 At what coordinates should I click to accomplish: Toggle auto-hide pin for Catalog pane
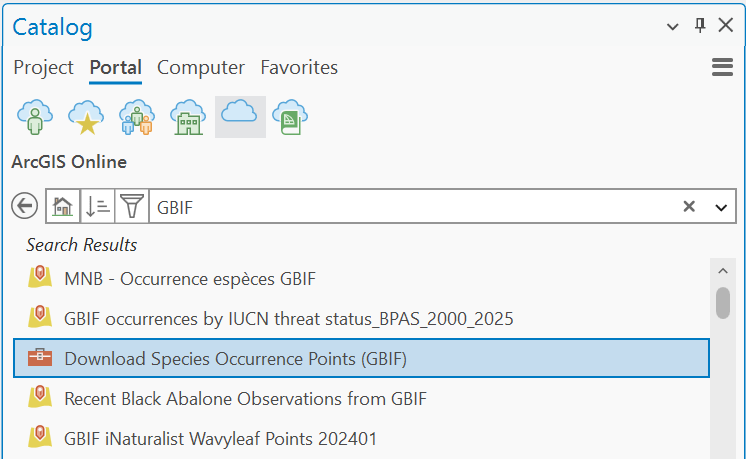700,26
